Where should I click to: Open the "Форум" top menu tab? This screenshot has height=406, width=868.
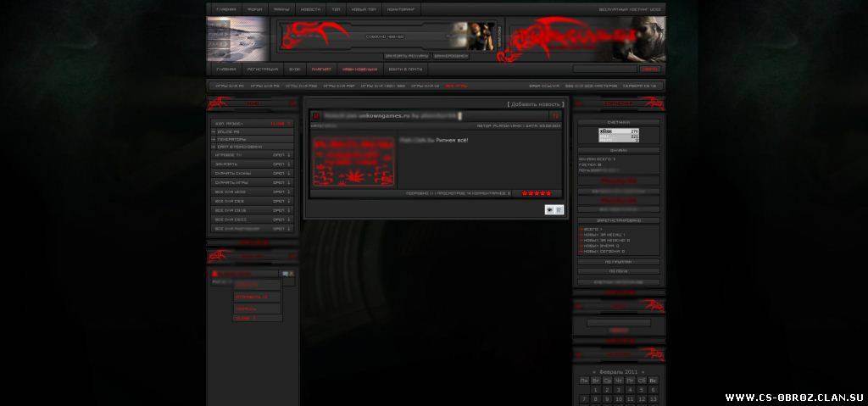pos(254,9)
